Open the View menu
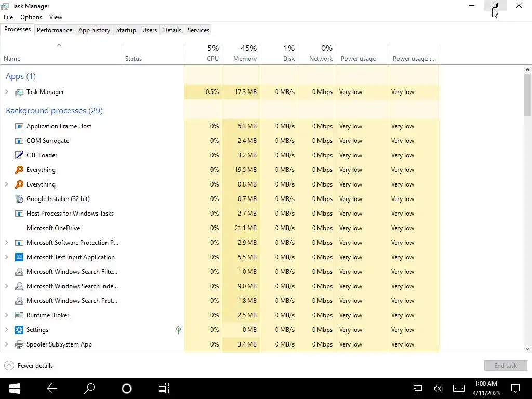The image size is (532, 399). (56, 17)
